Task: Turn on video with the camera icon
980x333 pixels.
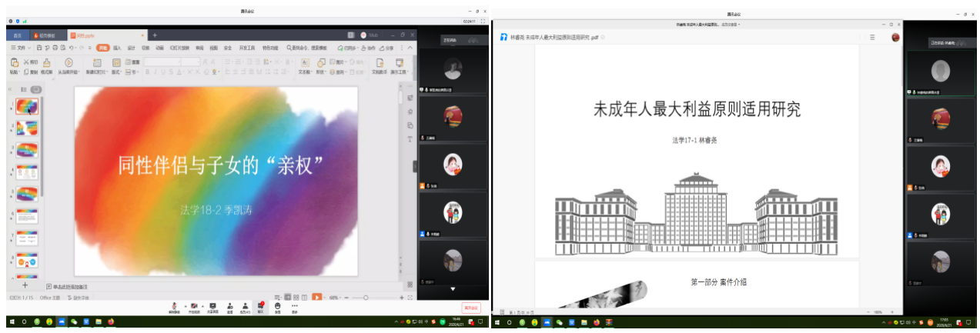Action: pos(194,305)
